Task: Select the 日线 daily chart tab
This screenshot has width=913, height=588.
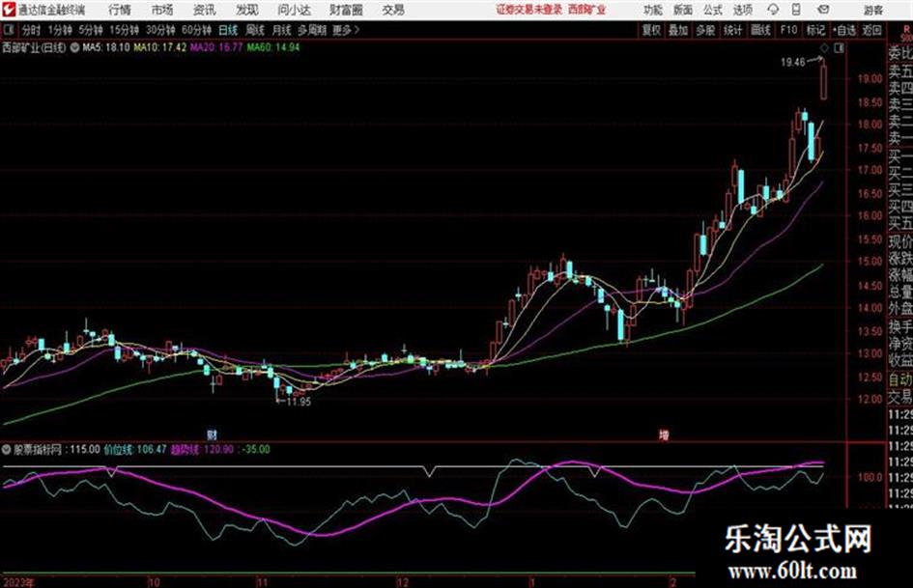Action: 228,30
